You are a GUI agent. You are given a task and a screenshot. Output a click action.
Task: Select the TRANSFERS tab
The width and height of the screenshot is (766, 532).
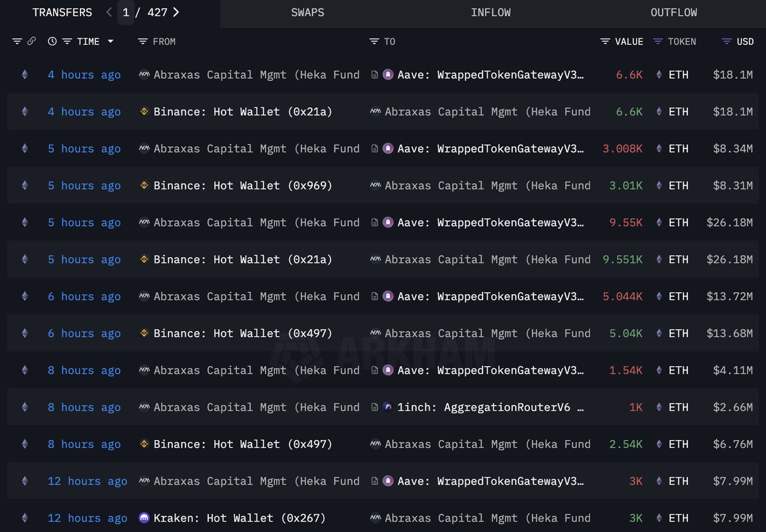tap(62, 13)
